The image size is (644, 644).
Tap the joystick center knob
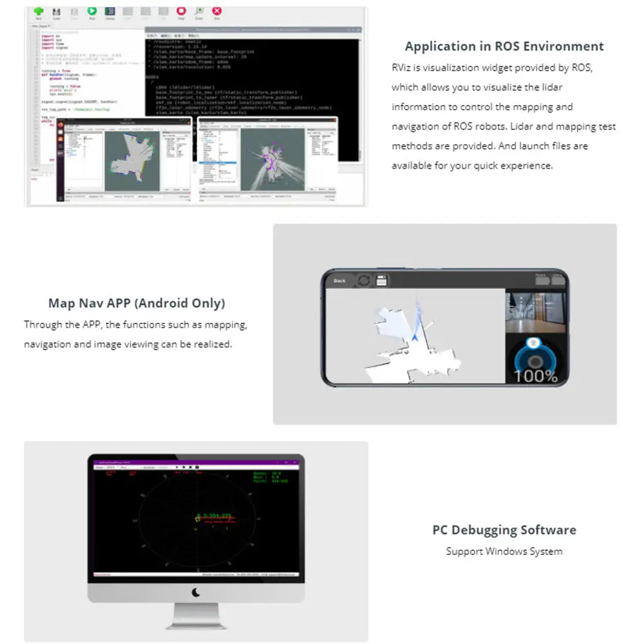533,360
